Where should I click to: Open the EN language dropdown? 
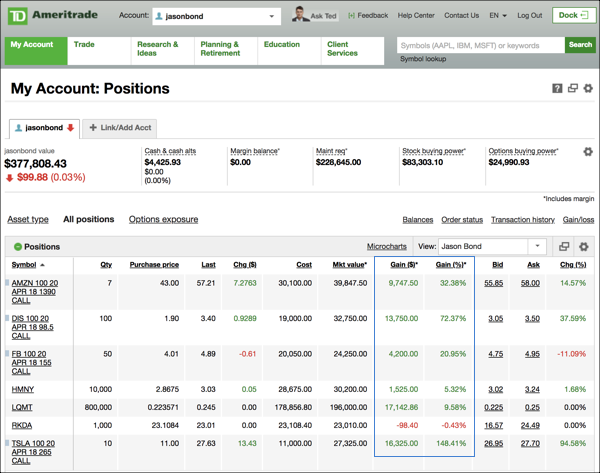498,16
